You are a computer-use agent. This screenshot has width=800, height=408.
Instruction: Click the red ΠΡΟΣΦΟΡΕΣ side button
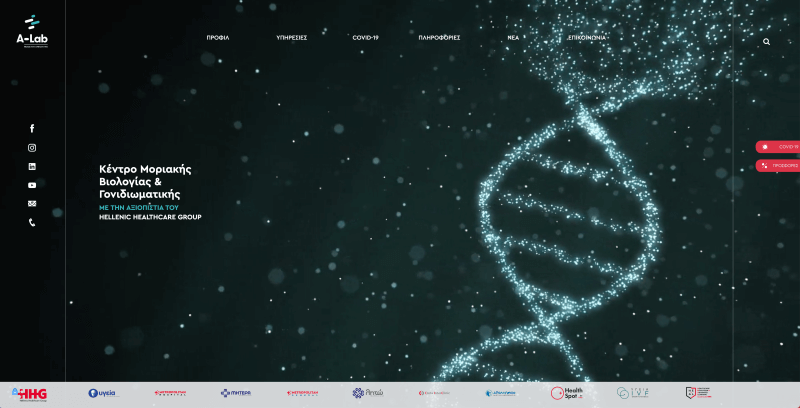click(778, 165)
